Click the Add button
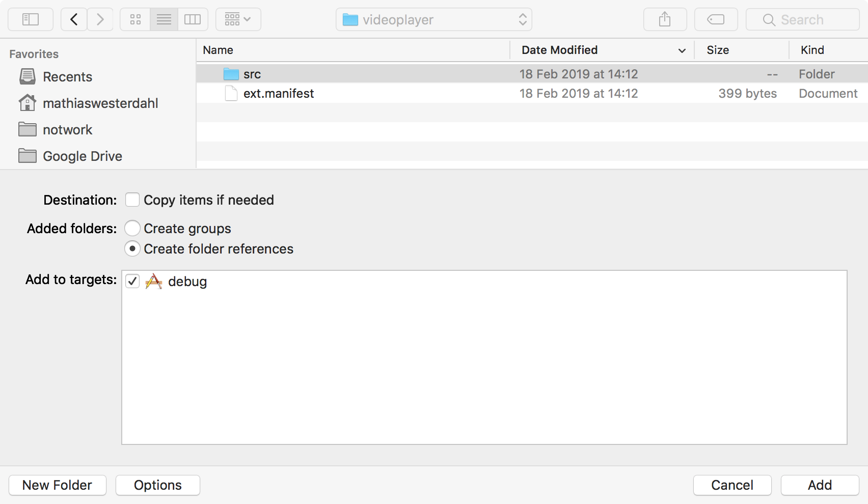 820,485
